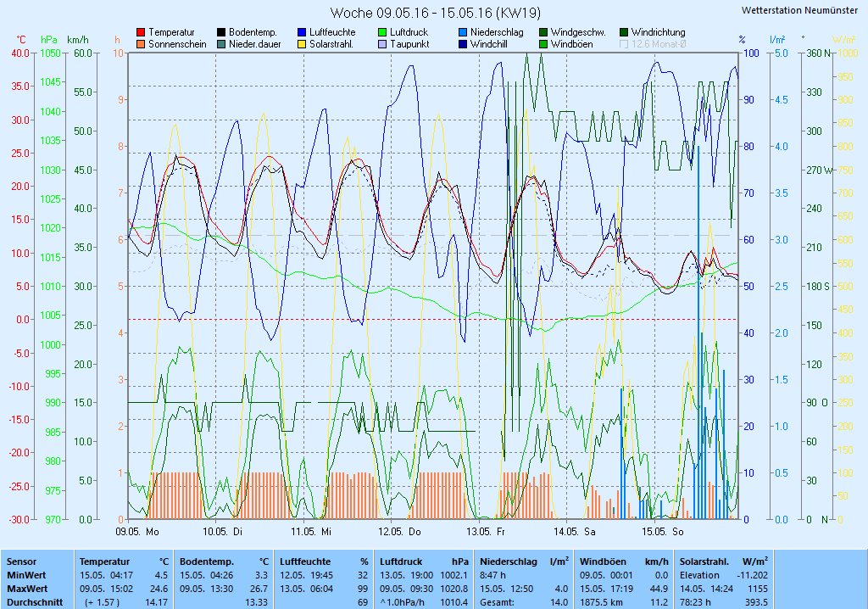Click the Temperatur minimum value 4.5

click(161, 575)
